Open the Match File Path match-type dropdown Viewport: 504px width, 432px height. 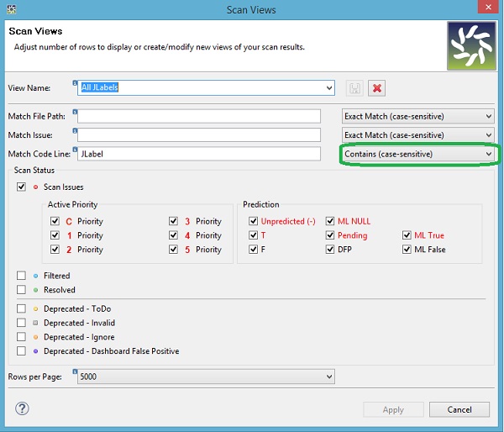[417, 116]
